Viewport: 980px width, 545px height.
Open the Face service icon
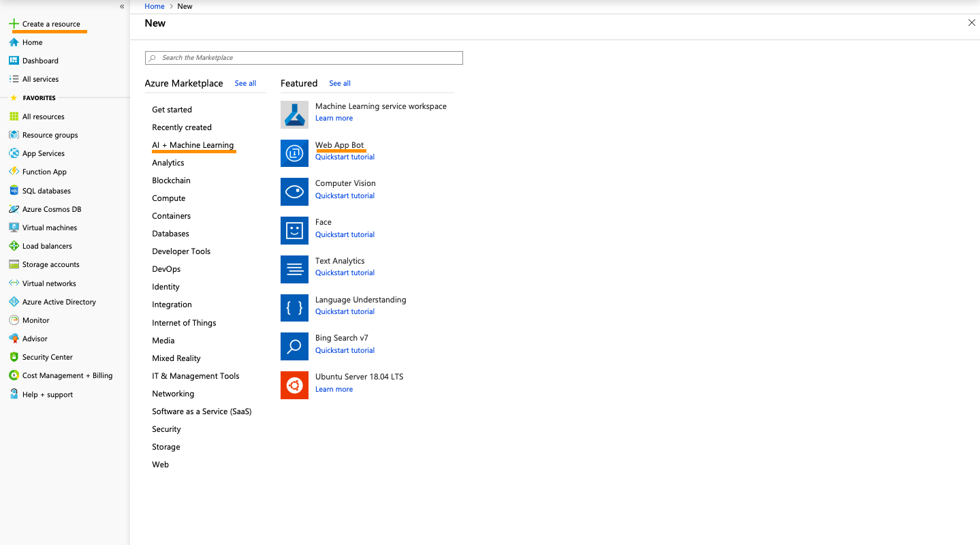pos(294,231)
